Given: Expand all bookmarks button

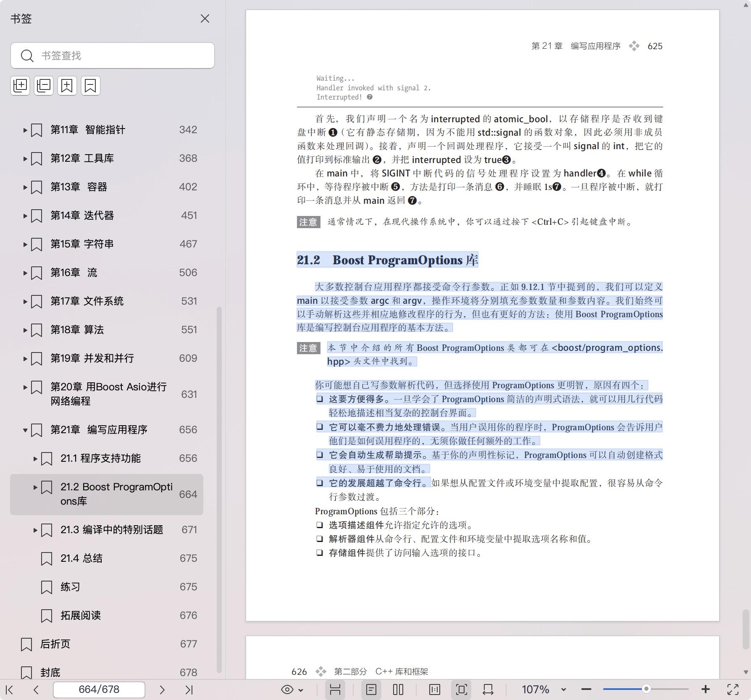Looking at the screenshot, I should [20, 86].
